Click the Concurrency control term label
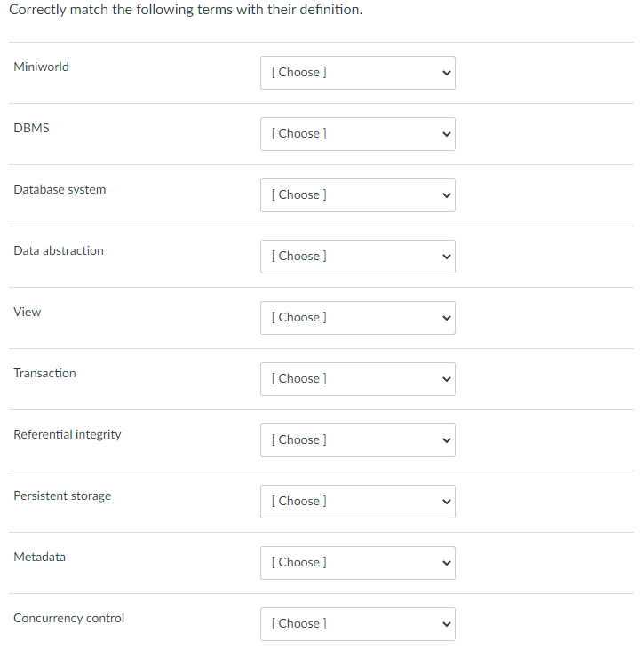644x649 pixels. (69, 618)
